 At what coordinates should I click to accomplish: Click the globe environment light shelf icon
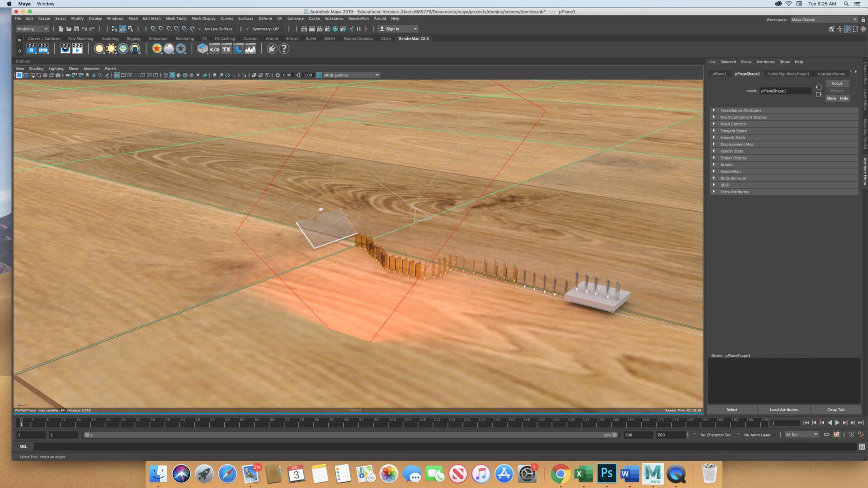click(123, 49)
